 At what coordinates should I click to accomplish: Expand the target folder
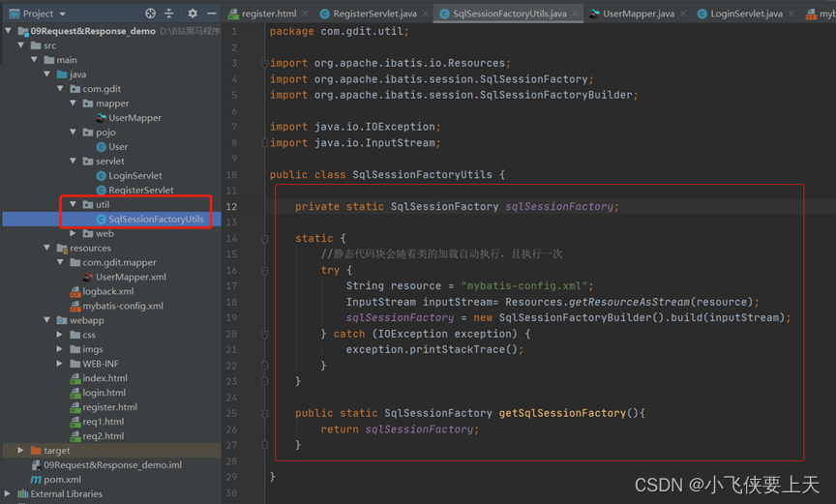pos(21,451)
